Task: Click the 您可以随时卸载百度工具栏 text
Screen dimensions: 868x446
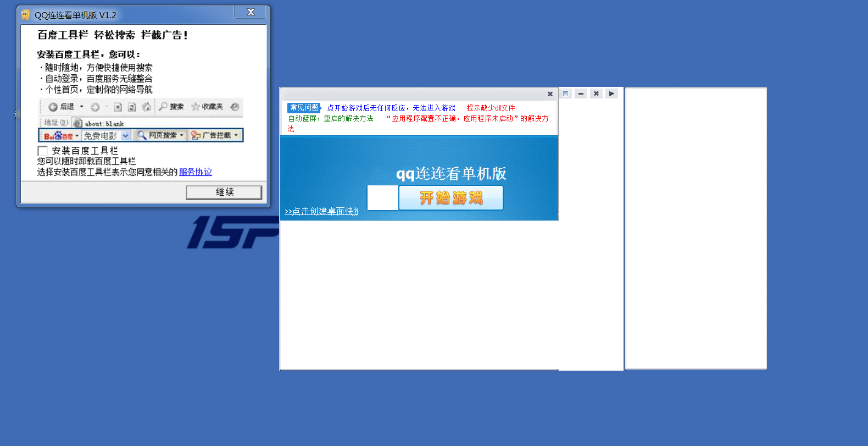Action: click(x=86, y=161)
